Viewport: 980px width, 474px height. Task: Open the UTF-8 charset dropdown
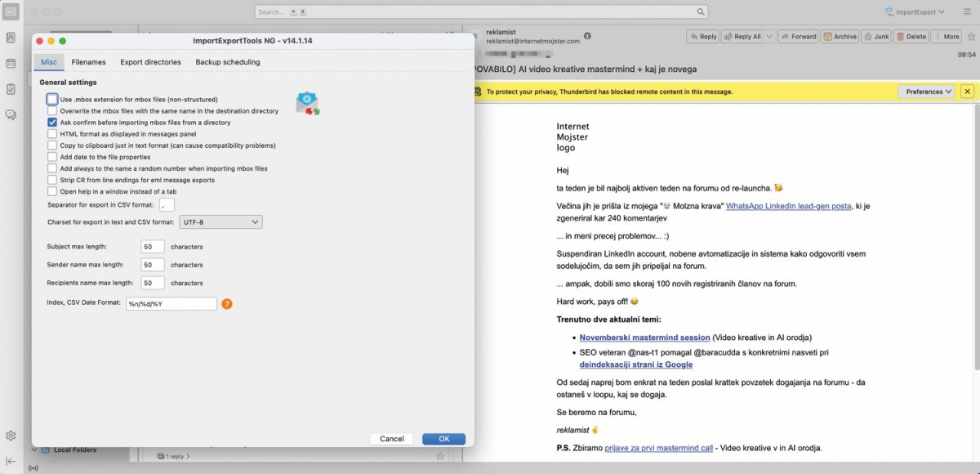coord(220,221)
